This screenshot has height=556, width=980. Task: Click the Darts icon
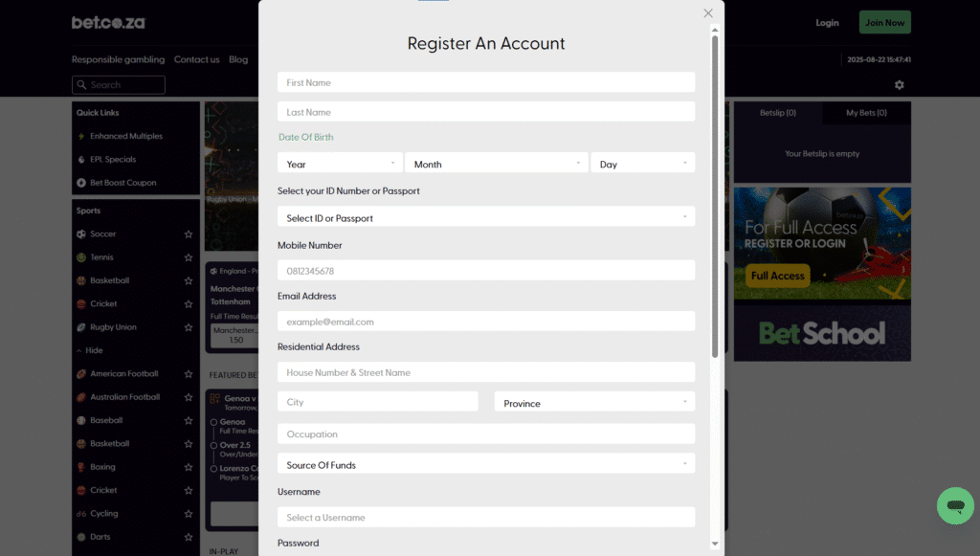point(81,537)
